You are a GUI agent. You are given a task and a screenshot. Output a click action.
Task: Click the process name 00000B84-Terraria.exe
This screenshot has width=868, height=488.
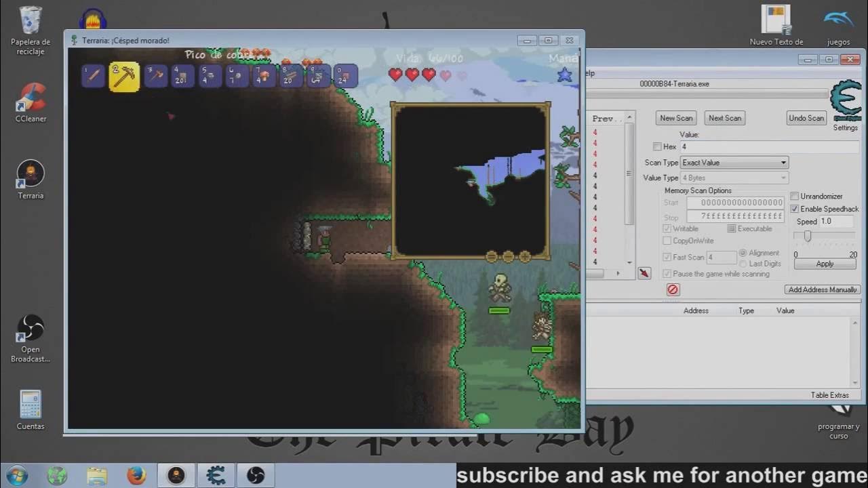[x=674, y=84]
